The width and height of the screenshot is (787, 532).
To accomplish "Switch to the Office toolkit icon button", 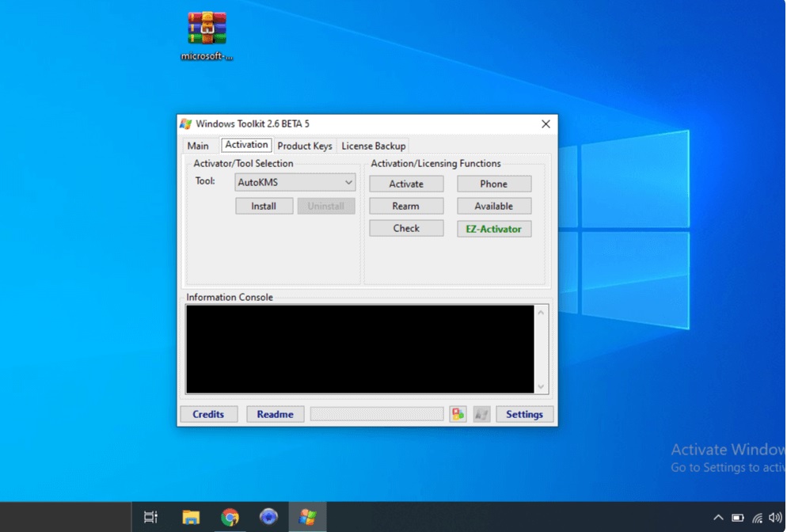I will [458, 414].
